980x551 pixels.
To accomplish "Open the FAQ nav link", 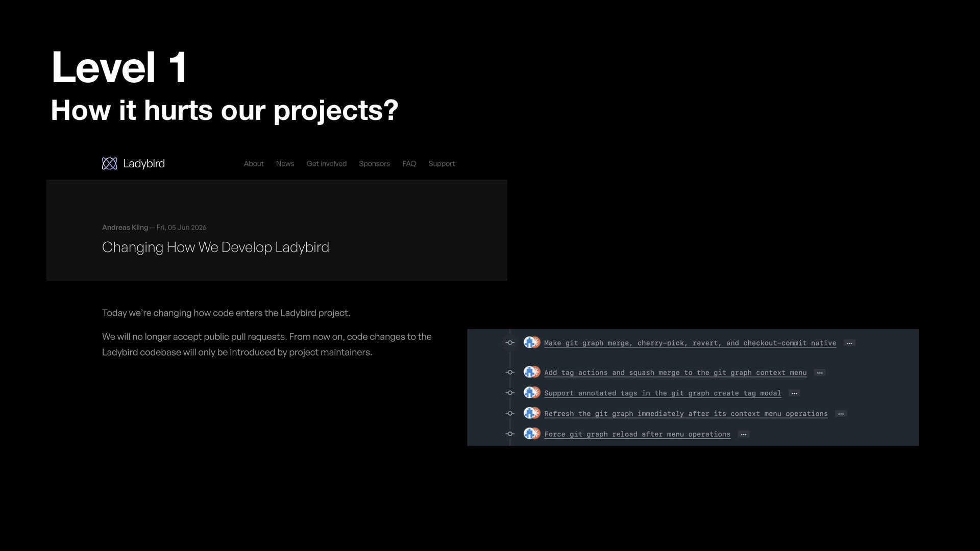I will [409, 164].
